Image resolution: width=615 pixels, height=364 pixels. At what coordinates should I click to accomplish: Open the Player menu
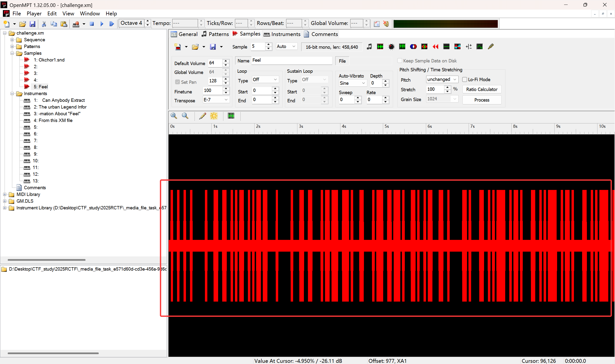[x=34, y=13]
